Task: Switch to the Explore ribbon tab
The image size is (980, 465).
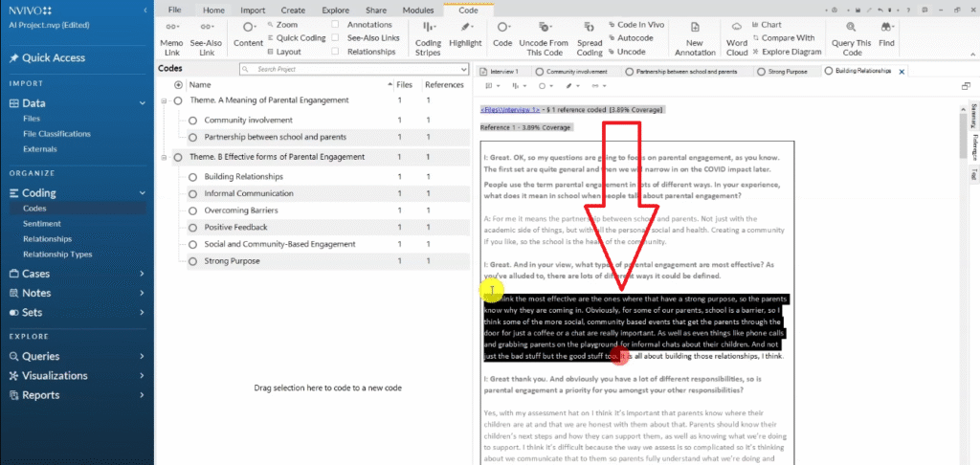Action: pos(335,9)
